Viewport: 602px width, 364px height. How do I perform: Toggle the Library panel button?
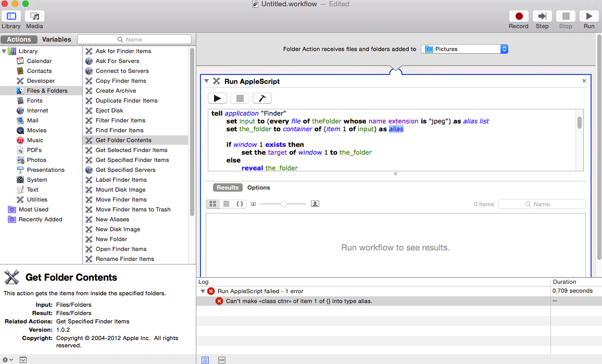pyautogui.click(x=11, y=16)
